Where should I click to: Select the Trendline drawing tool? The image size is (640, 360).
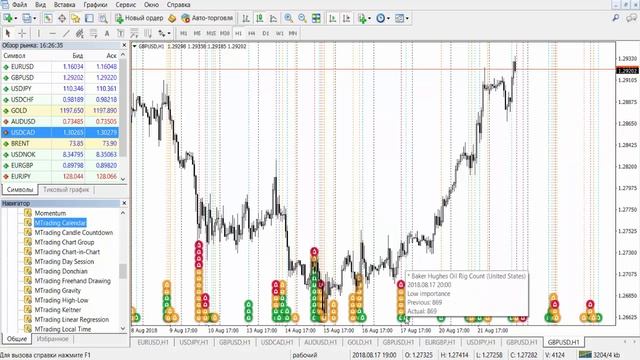(66, 33)
